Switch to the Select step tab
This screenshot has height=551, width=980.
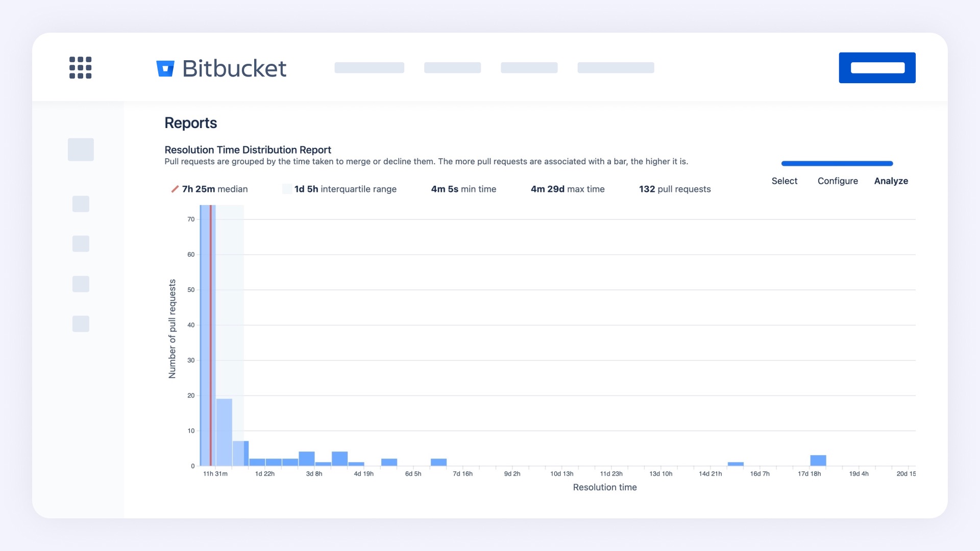(x=784, y=181)
